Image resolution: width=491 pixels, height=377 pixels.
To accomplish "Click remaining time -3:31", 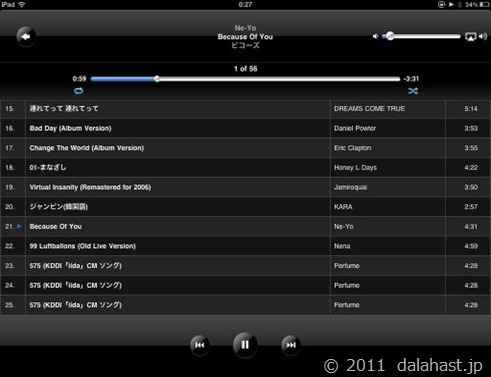I will tap(411, 79).
